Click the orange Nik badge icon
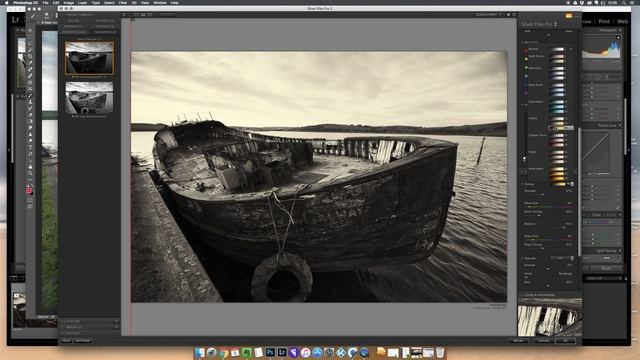The width and height of the screenshot is (640, 360). pos(569,16)
